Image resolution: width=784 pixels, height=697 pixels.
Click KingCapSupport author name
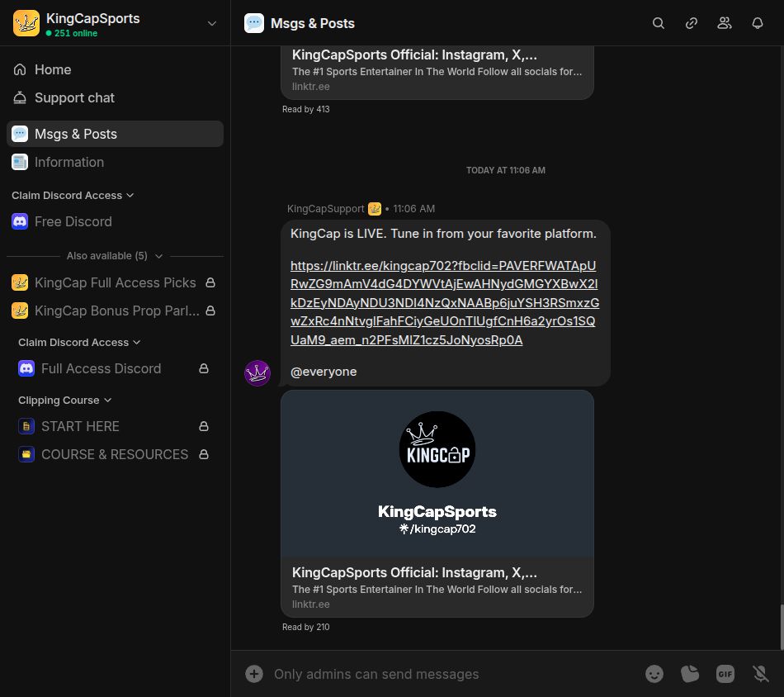point(325,209)
